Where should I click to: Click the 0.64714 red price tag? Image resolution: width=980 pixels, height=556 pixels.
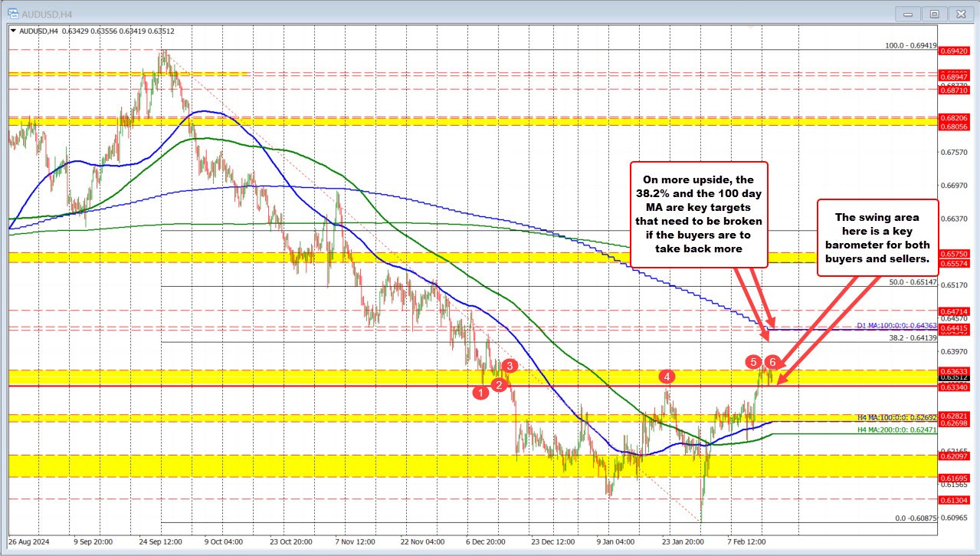955,311
